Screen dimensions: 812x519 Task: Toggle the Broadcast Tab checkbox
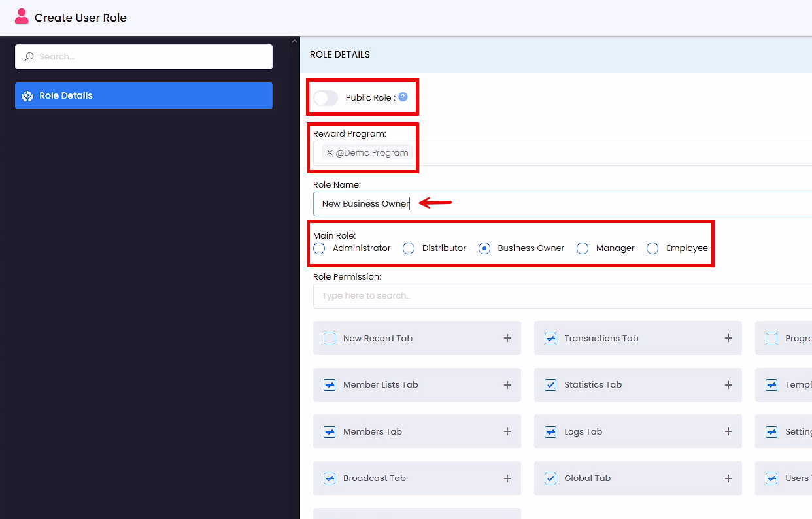pyautogui.click(x=330, y=478)
